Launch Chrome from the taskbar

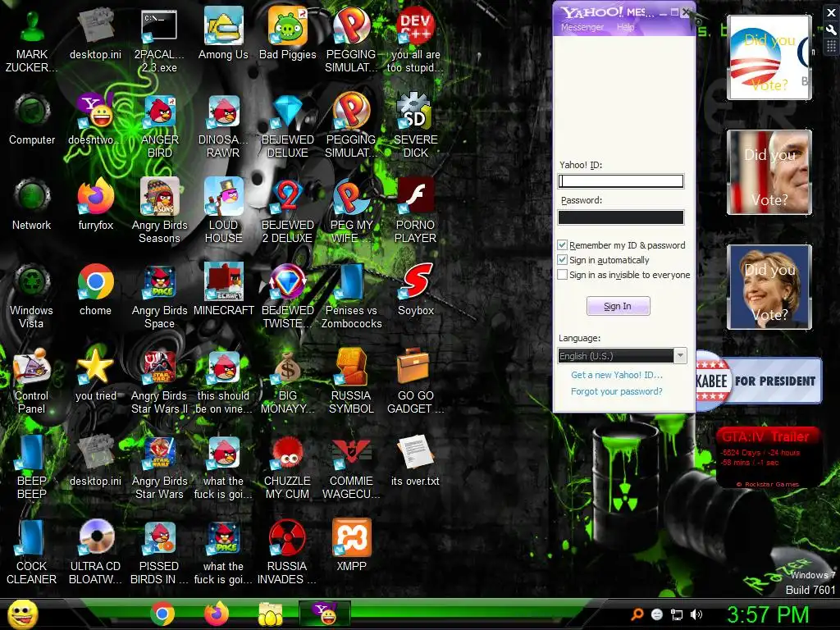point(162,614)
